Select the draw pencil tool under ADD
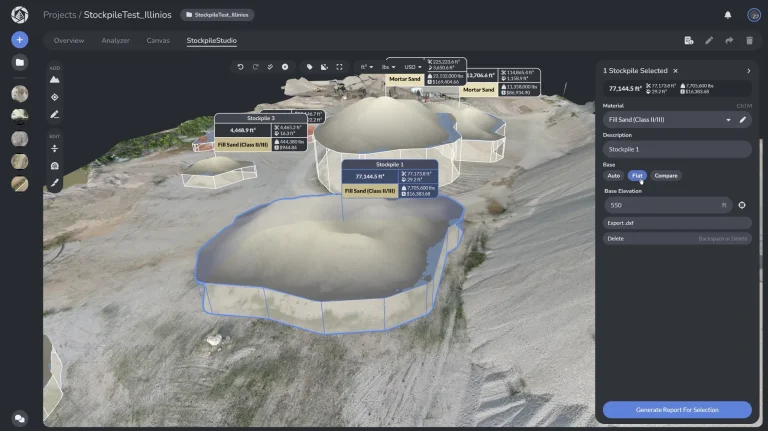This screenshot has height=431, width=768. (54, 114)
